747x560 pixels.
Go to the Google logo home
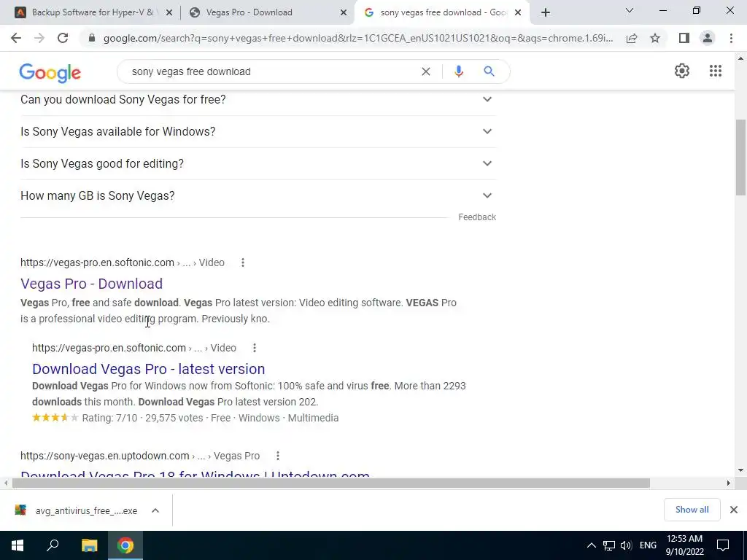point(50,73)
